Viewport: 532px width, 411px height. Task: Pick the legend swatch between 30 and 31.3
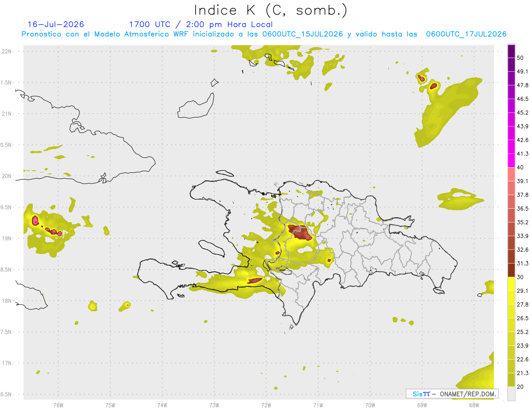511,270
